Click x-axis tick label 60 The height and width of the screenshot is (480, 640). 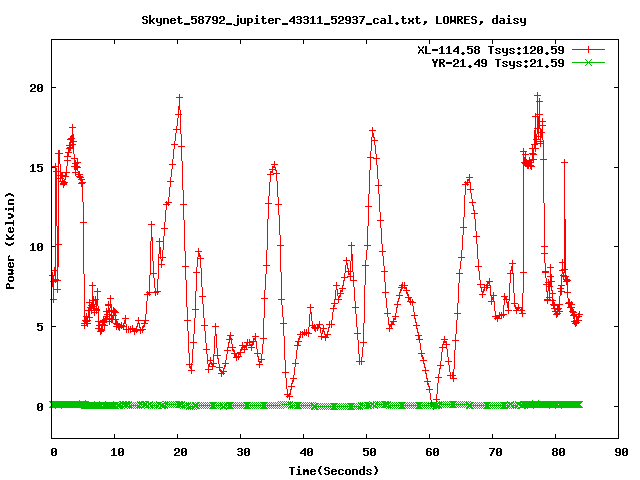[x=432, y=452]
